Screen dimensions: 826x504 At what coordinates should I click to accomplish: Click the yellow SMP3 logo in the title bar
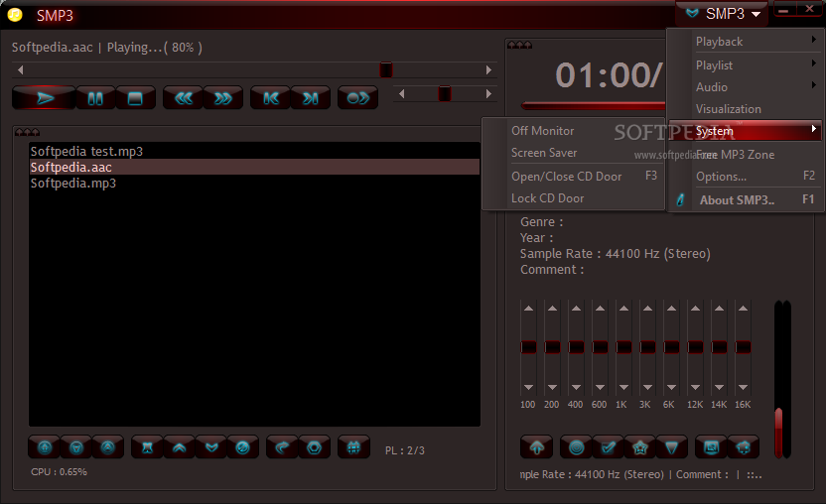15,14
